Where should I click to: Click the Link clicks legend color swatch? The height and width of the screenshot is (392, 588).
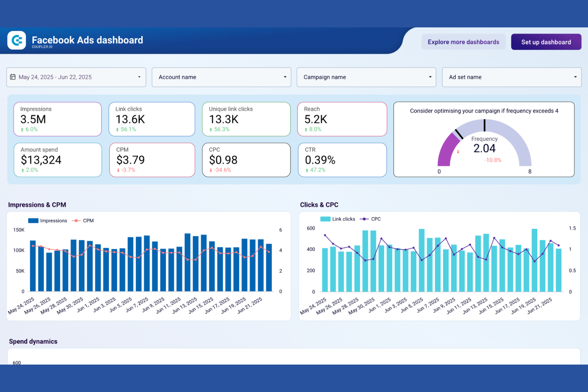click(x=325, y=219)
